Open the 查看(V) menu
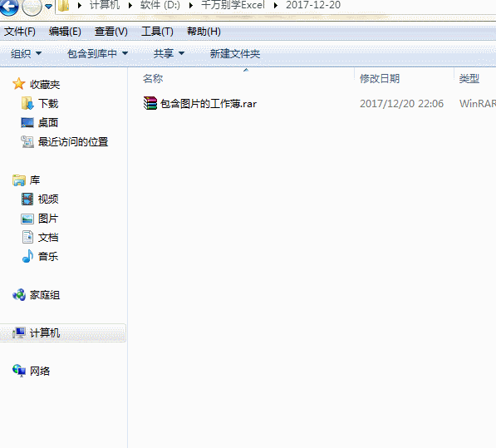496x448 pixels. click(x=111, y=32)
